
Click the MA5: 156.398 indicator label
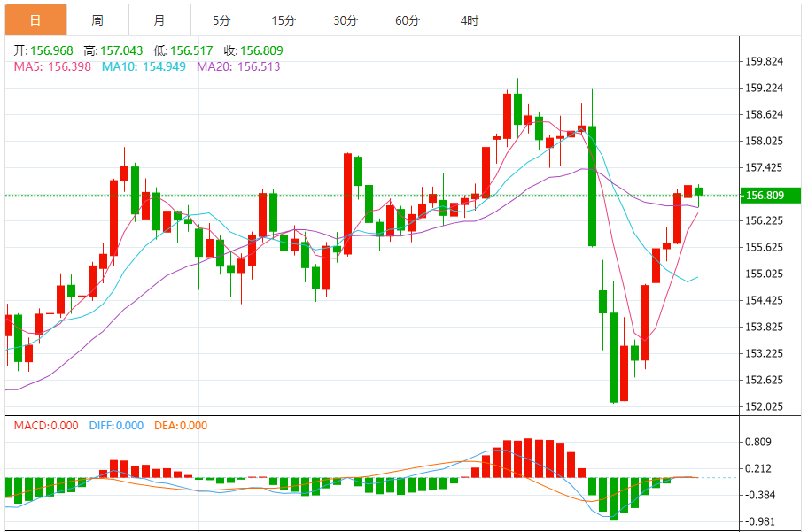(52, 66)
